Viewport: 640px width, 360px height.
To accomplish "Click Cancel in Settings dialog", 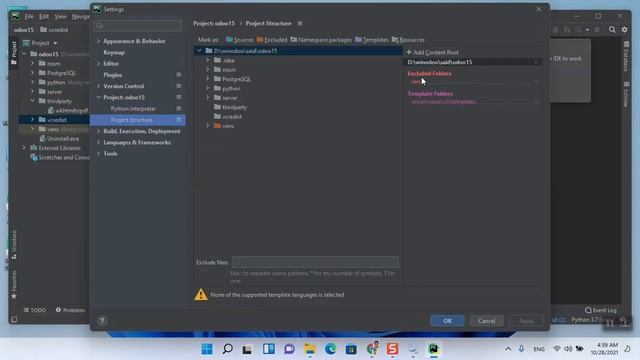I will 487,320.
